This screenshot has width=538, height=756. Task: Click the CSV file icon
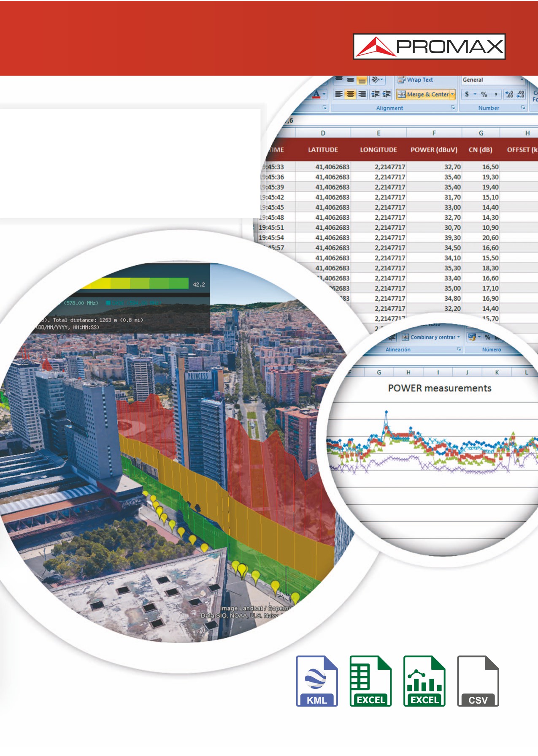(478, 681)
